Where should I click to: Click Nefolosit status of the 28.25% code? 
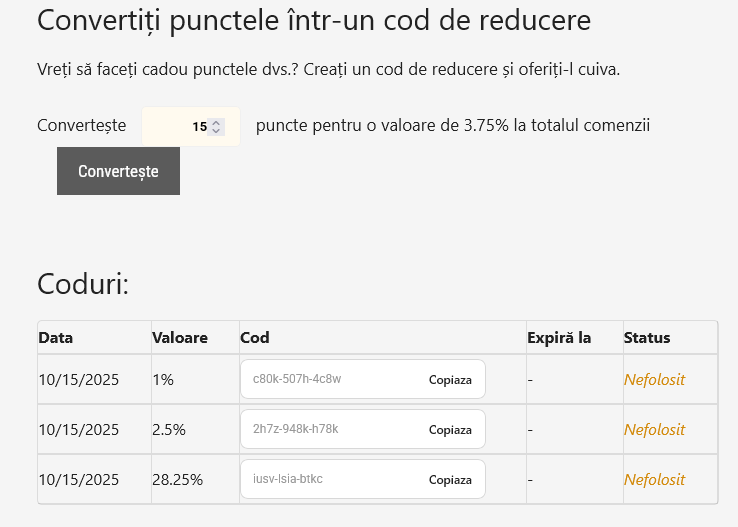tap(654, 480)
